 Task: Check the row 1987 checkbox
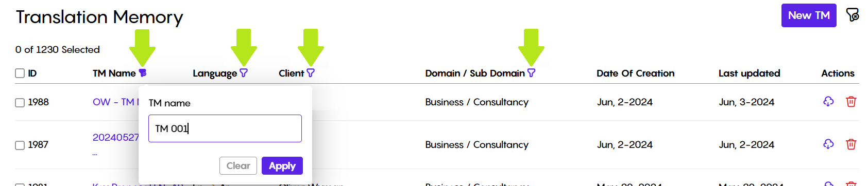pos(20,145)
